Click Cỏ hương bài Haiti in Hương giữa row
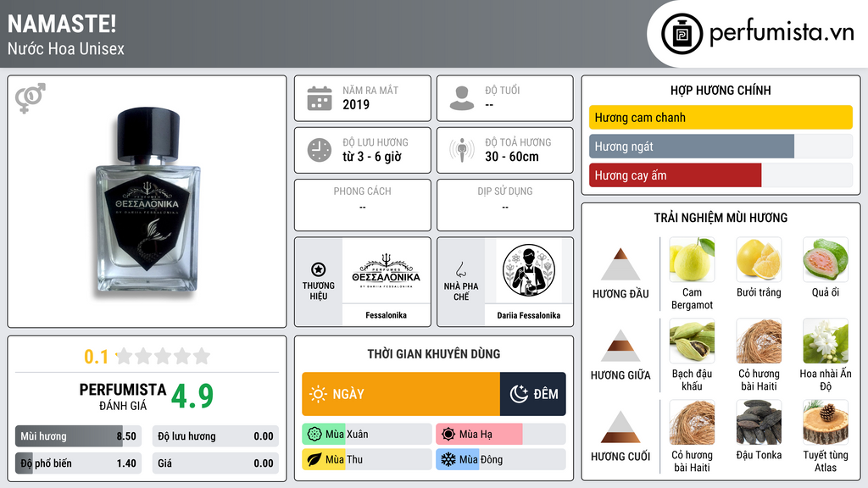The image size is (868, 488). (759, 341)
